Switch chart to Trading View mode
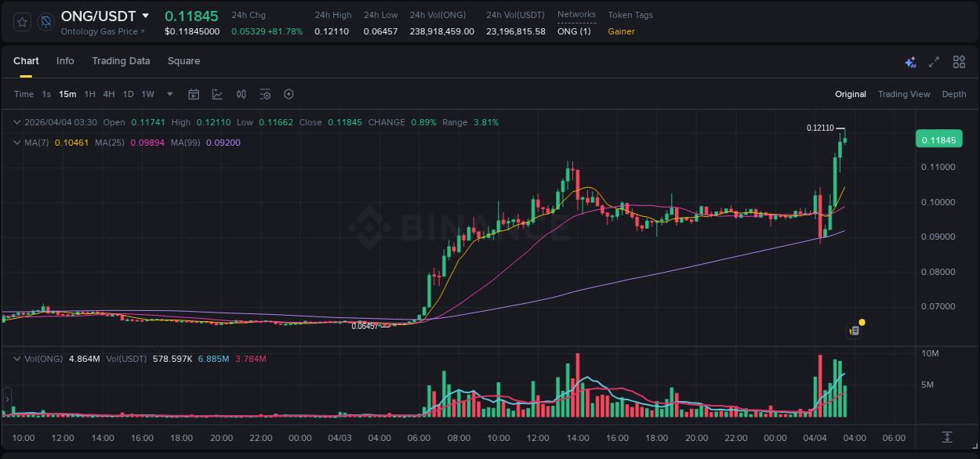 [904, 94]
